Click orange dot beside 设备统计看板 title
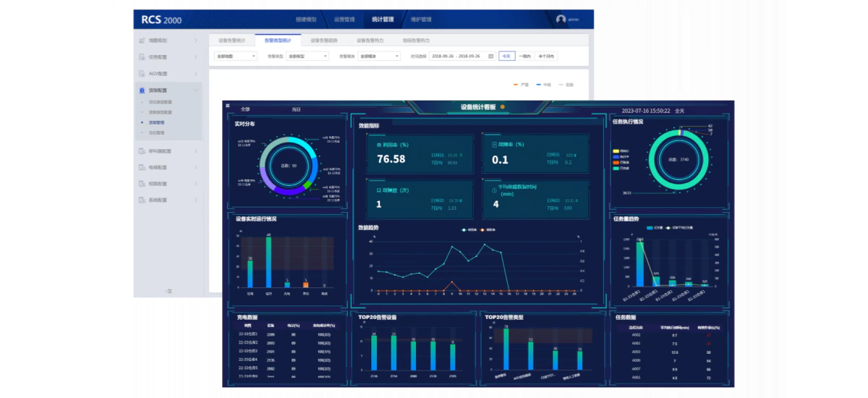 [503, 106]
